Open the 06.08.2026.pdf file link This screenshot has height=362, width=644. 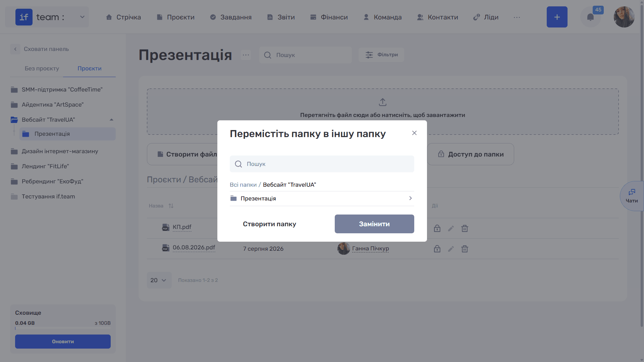click(x=194, y=247)
